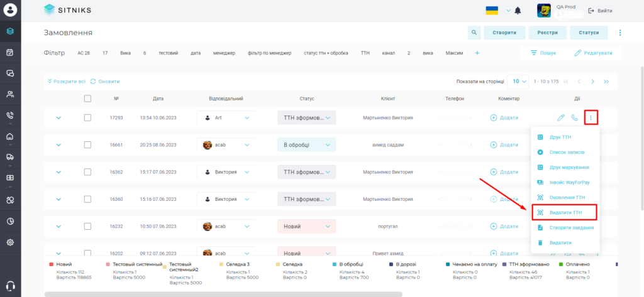The image size is (644, 297).
Task: Open the settings gear icon in sidebar
Action: pyautogui.click(x=11, y=242)
